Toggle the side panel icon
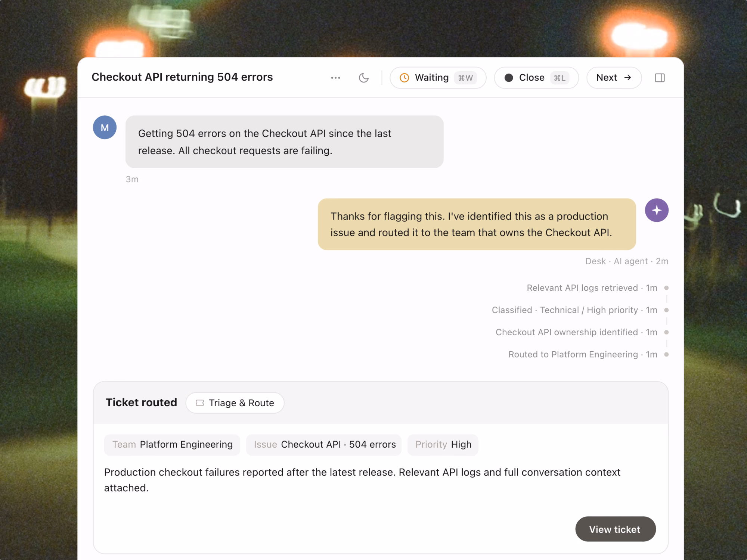 pos(660,78)
